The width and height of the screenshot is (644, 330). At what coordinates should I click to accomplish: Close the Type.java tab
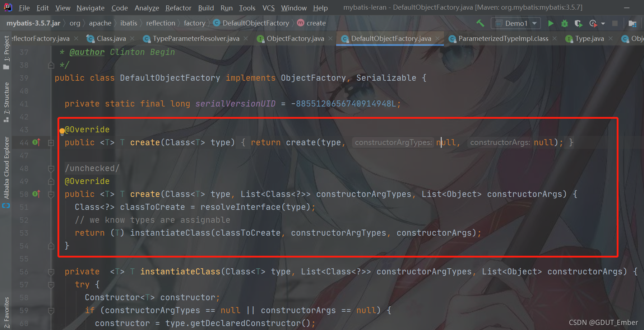611,38
